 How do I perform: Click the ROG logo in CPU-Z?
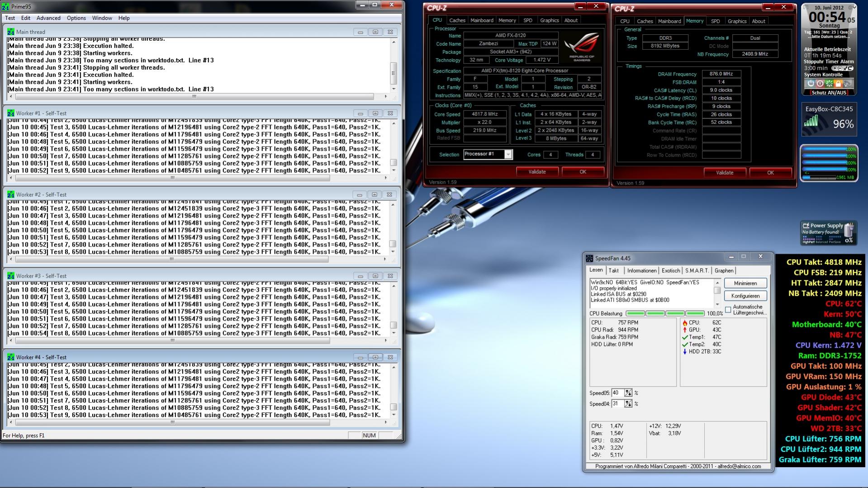pyautogui.click(x=581, y=47)
